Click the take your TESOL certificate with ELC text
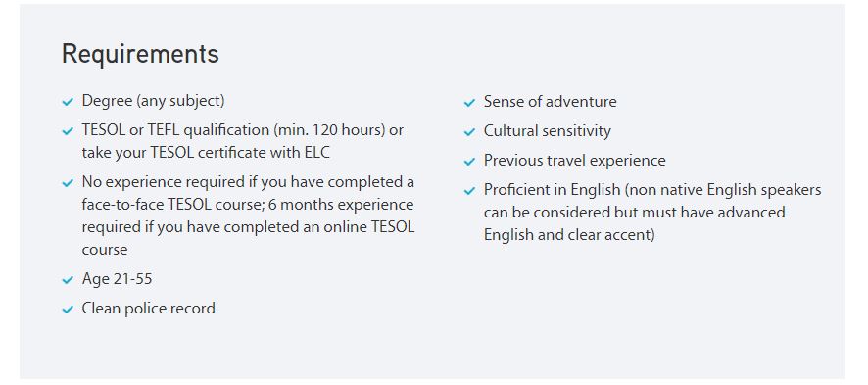This screenshot has height=385, width=868. (x=206, y=153)
